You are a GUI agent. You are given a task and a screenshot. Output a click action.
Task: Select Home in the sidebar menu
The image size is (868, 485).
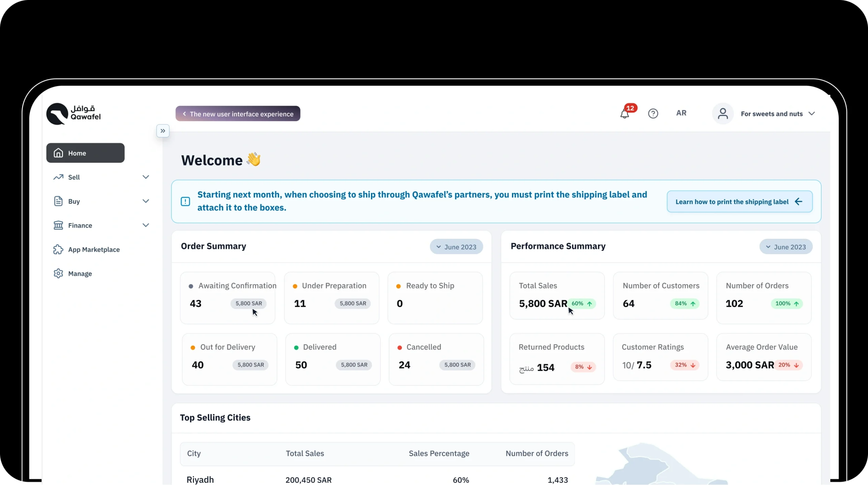(x=85, y=153)
